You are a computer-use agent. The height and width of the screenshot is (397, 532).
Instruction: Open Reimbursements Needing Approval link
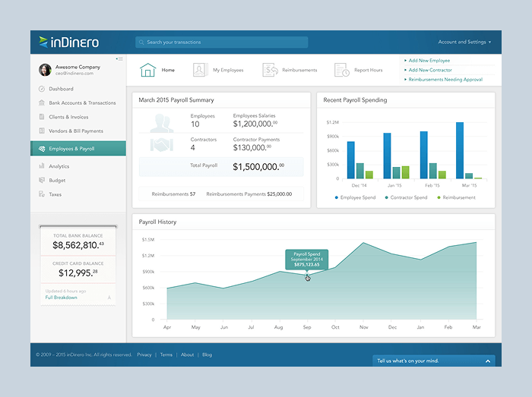(x=445, y=79)
